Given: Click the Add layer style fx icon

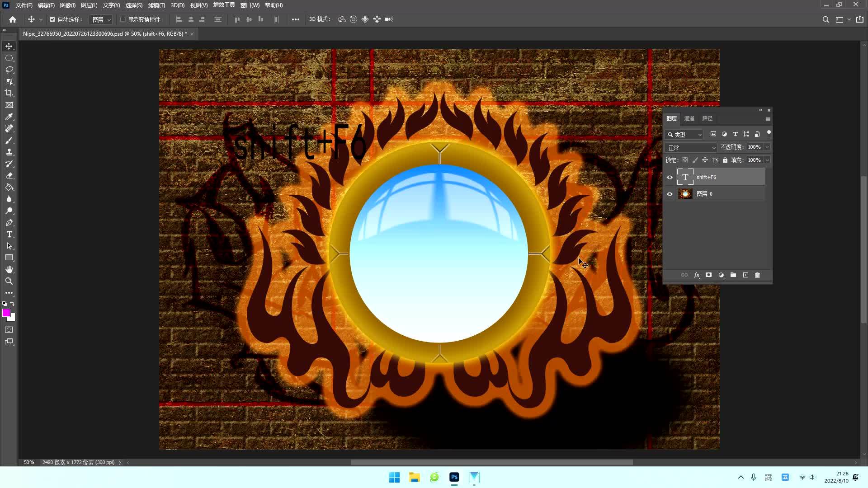Looking at the screenshot, I should (697, 275).
